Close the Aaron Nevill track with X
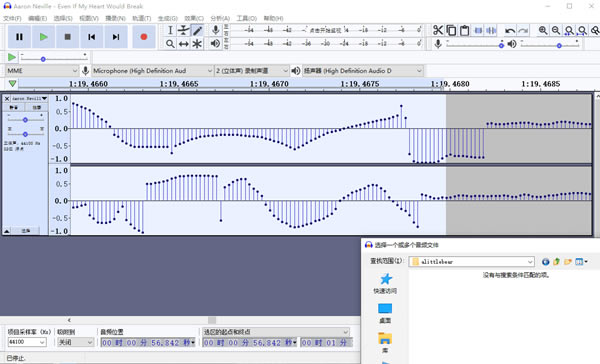The width and height of the screenshot is (600, 364). click(x=7, y=98)
